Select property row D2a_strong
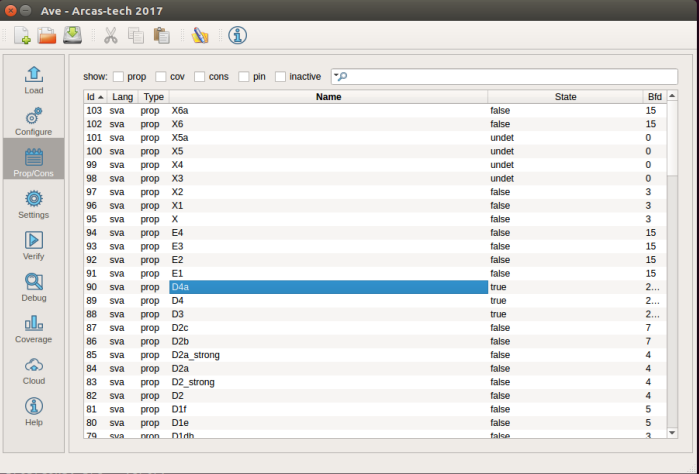699x474 pixels. 375,355
